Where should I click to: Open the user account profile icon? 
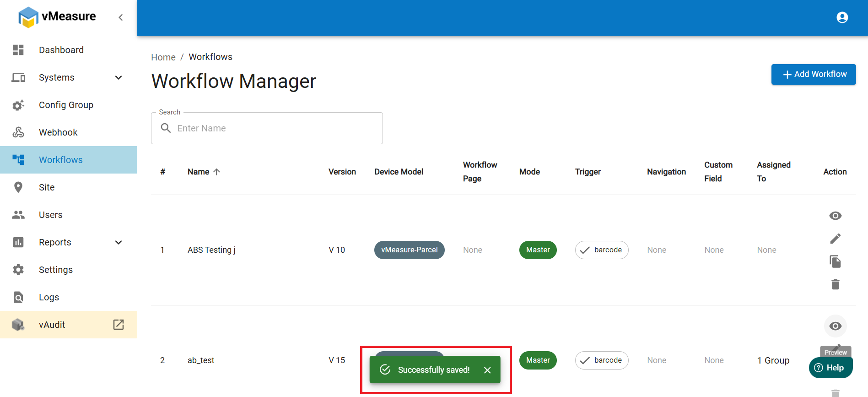coord(842,17)
